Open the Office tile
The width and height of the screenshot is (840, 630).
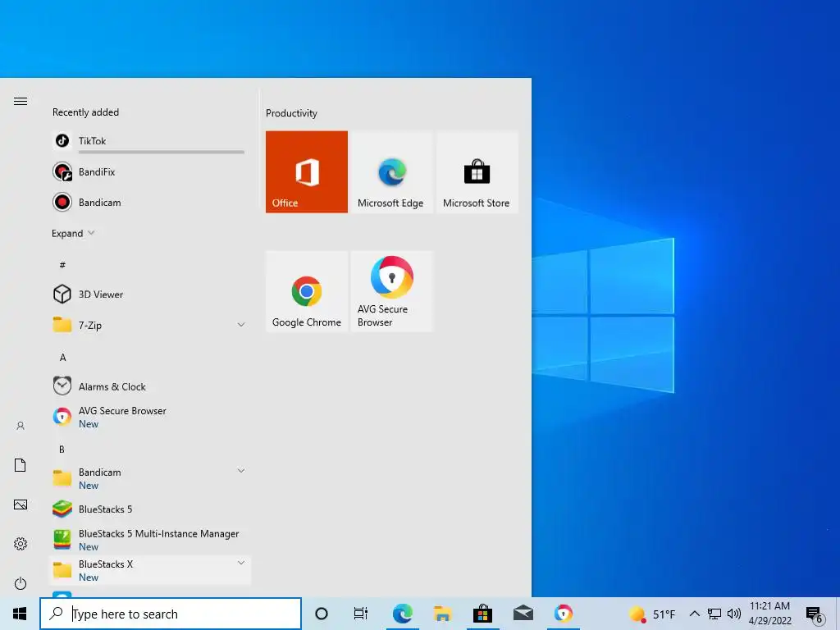pyautogui.click(x=307, y=172)
